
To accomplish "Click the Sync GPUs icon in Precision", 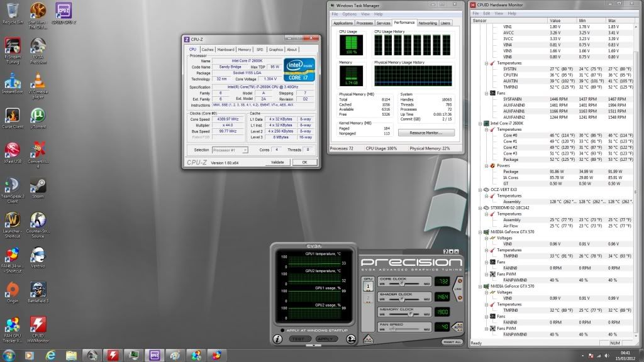I will coord(368,340).
